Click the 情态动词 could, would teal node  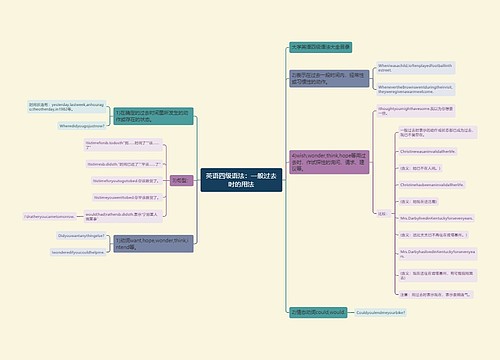pos(318,312)
